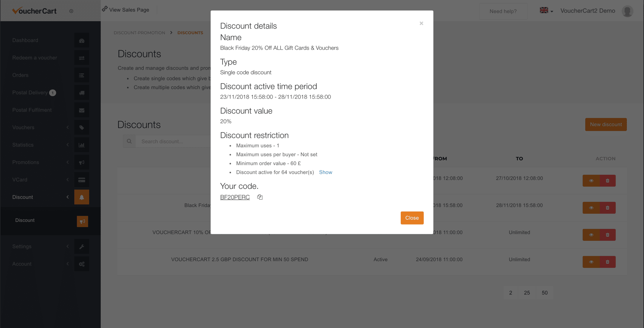The width and height of the screenshot is (644, 328).
Task: Select 50 results per page
Action: tap(544, 292)
